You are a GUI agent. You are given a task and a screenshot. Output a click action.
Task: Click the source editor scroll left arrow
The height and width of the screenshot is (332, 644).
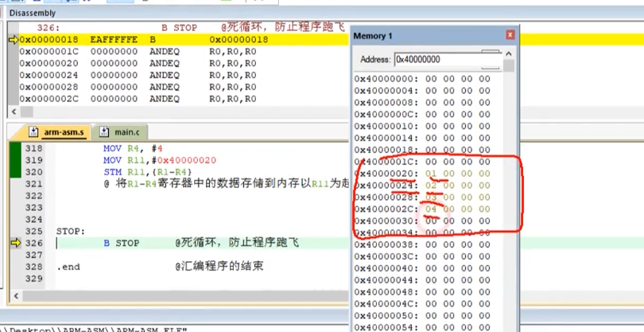click(x=16, y=296)
